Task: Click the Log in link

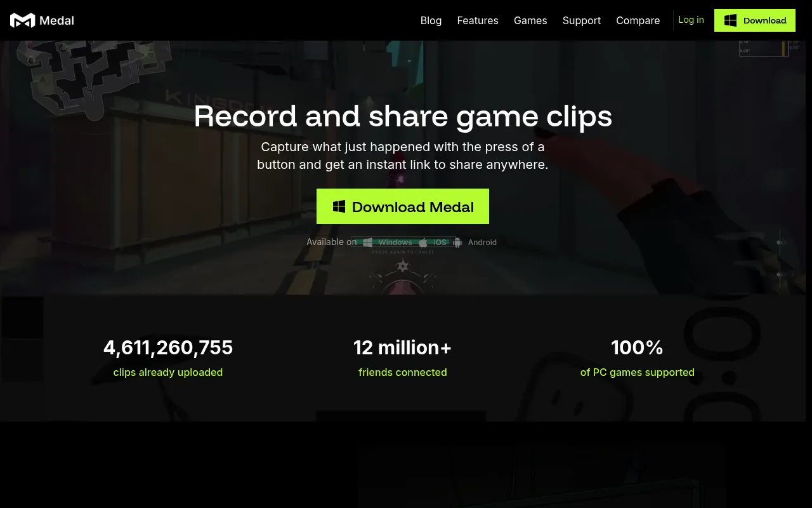Action: coord(691,20)
